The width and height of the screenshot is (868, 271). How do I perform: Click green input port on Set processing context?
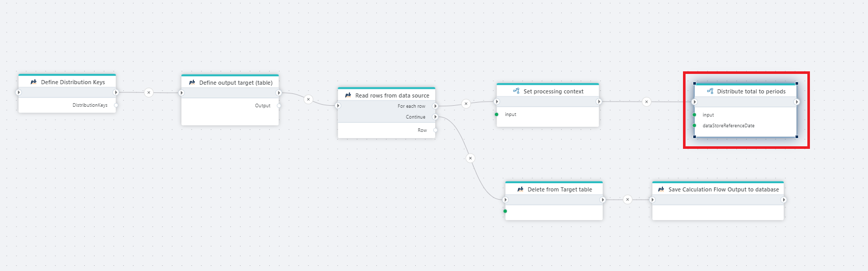[496, 114]
